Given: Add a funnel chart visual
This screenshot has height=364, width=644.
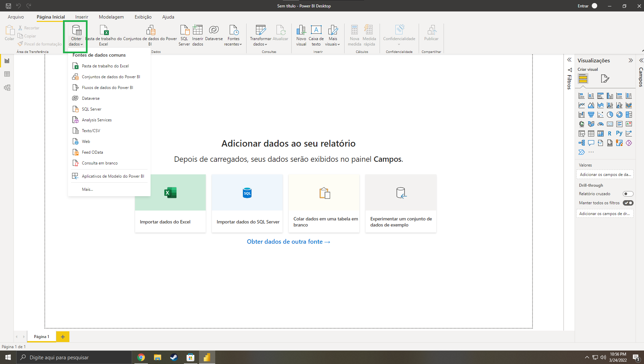Looking at the screenshot, I should pos(591,115).
